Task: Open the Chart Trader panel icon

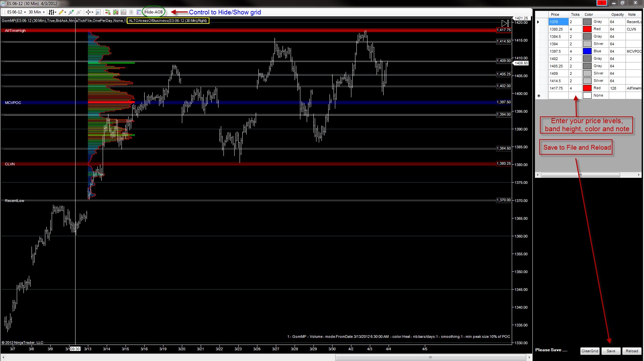Action: click(x=108, y=12)
